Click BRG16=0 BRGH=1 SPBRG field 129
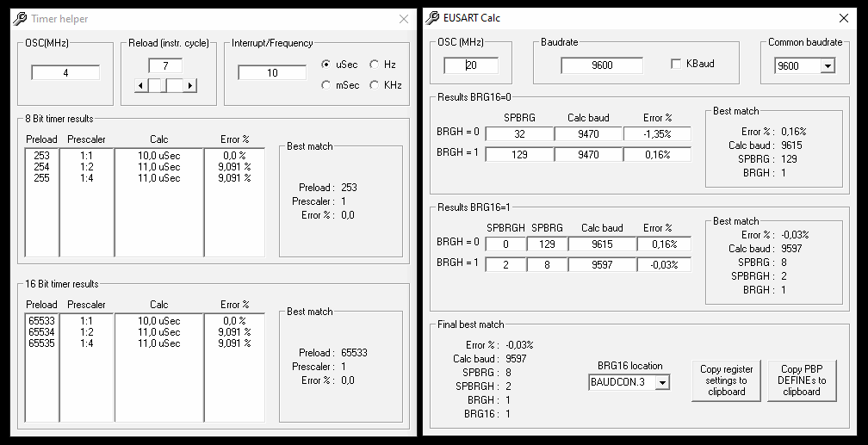The width and height of the screenshot is (868, 445). 519,154
